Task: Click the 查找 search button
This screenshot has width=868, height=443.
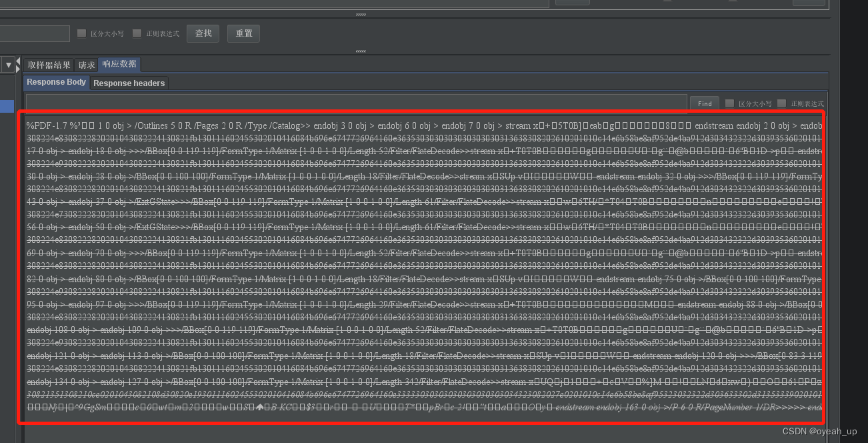Action: click(203, 33)
